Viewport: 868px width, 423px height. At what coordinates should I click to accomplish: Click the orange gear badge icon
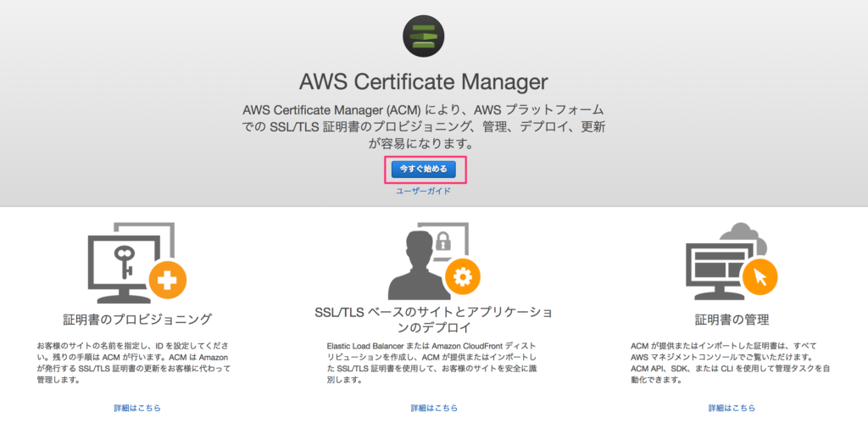click(x=462, y=276)
